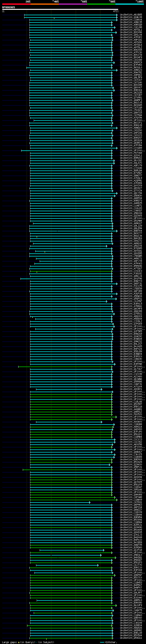This screenshot has height=644, width=146.
Task: Select hit UniRef100_Q7K1J3
Action: tap(131, 535)
